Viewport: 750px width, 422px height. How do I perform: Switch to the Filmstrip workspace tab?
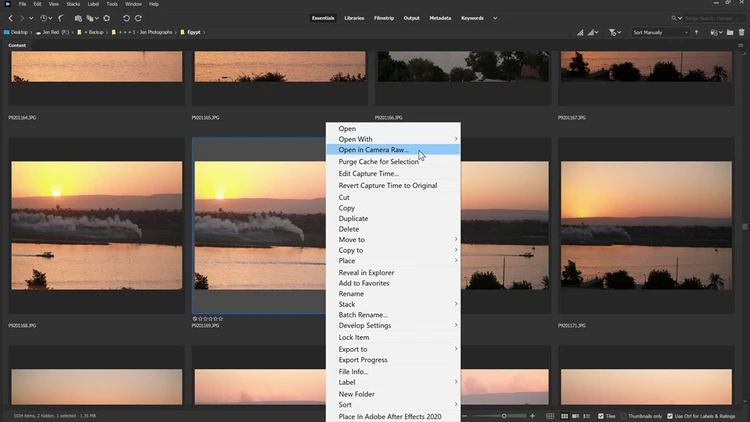[384, 18]
